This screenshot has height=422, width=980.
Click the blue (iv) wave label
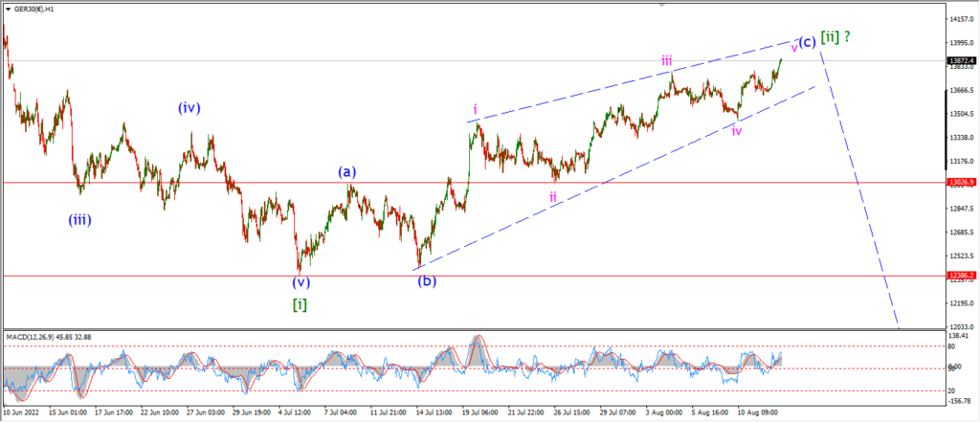point(189,108)
